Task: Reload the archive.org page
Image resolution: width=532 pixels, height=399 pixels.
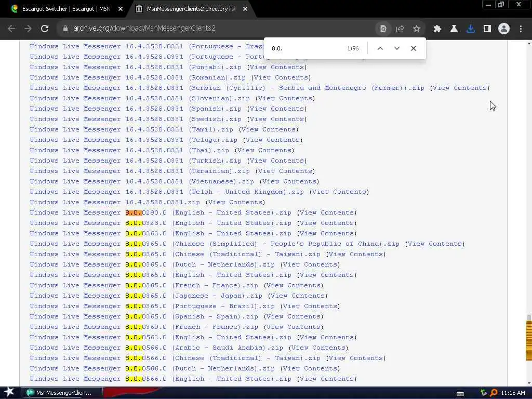Action: 45,29
